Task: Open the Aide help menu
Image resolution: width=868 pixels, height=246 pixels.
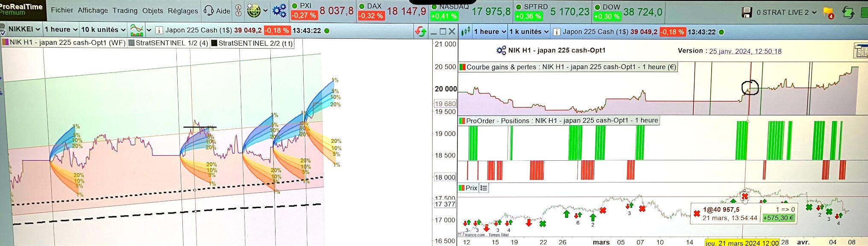Action: (x=223, y=11)
